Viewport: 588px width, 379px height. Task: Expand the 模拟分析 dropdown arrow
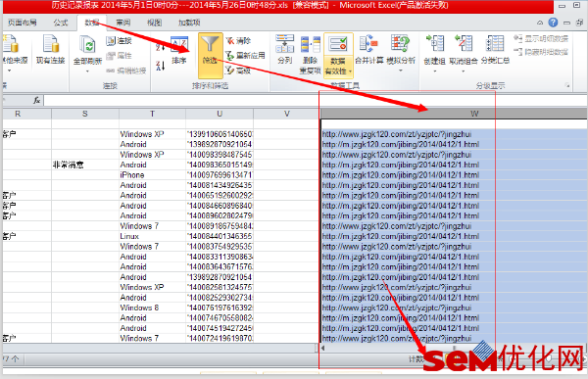tap(401, 71)
